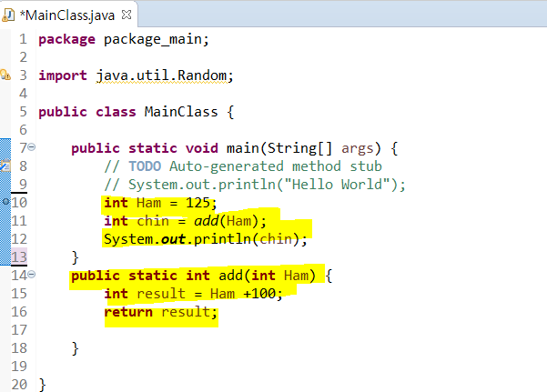This screenshot has height=392, width=547.
Task: Click 'String[]' parameter type on line 7
Action: pyautogui.click(x=300, y=148)
